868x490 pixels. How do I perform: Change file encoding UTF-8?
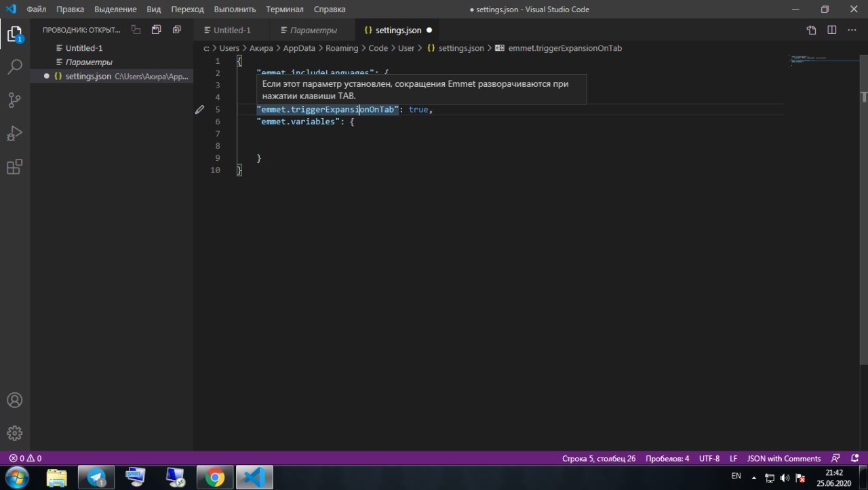pos(709,459)
